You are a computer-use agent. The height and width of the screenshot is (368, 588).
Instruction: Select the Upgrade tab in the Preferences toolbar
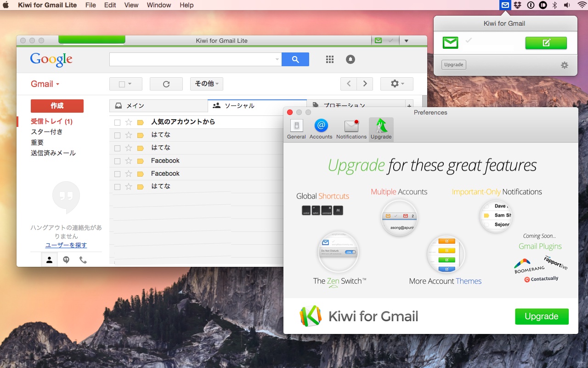click(381, 129)
